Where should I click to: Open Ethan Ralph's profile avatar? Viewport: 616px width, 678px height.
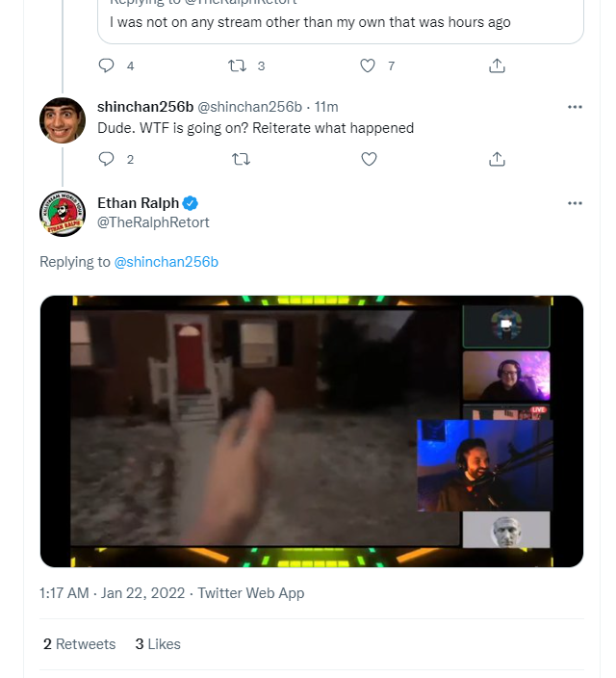click(63, 214)
